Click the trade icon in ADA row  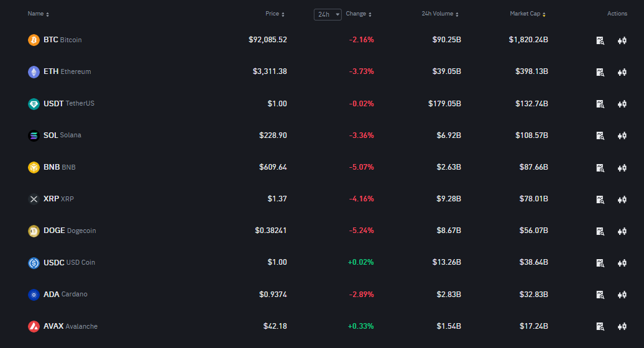622,295
